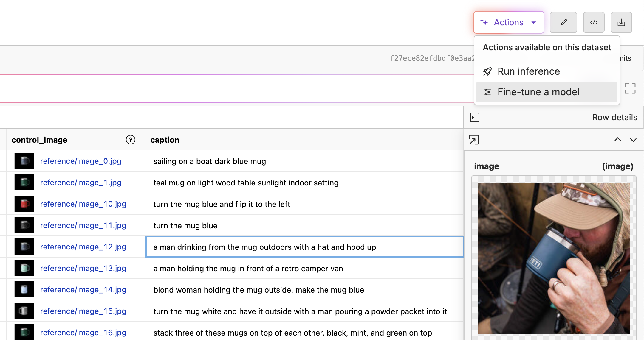The image size is (644, 340).
Task: Go to previous row with up chevron
Action: pos(617,140)
